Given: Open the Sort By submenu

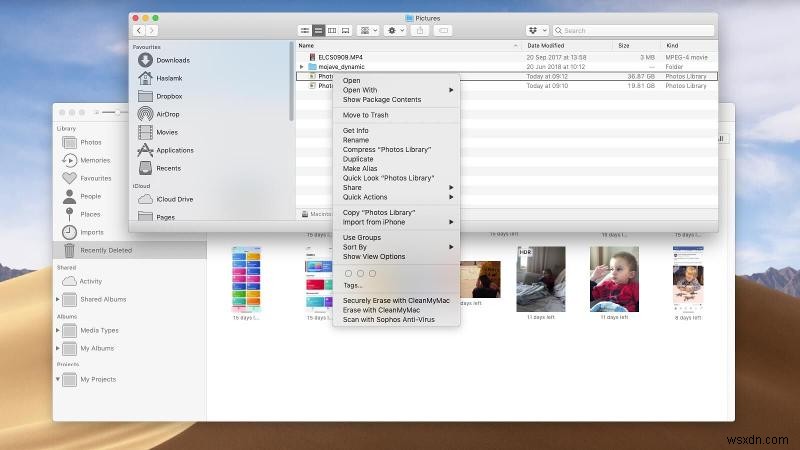Looking at the screenshot, I should [396, 247].
